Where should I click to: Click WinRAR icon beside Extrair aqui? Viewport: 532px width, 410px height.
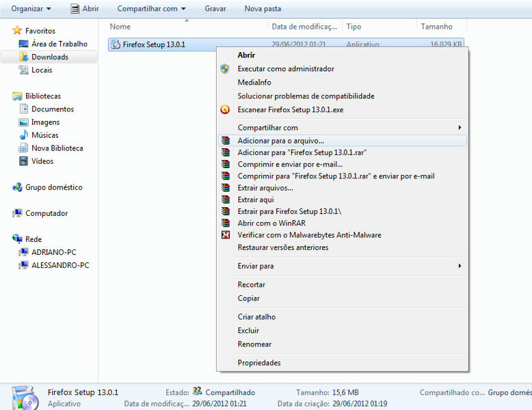click(x=226, y=200)
